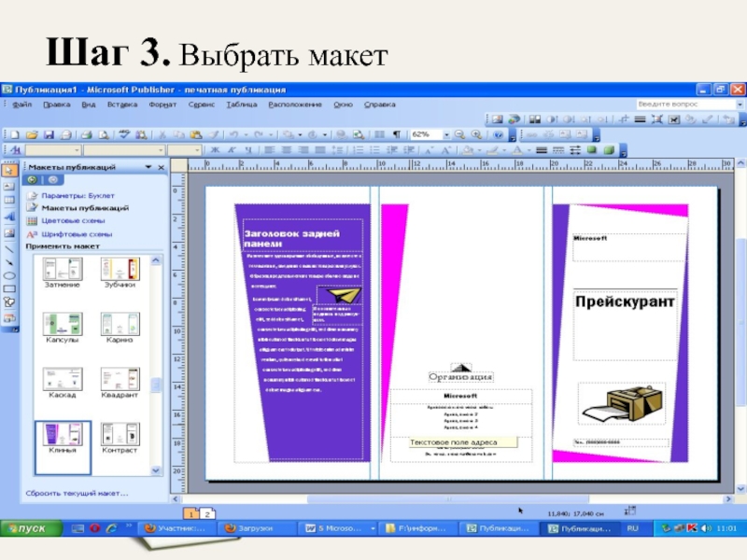
Task: Open Шрифтовые схемы link
Action: 77,234
